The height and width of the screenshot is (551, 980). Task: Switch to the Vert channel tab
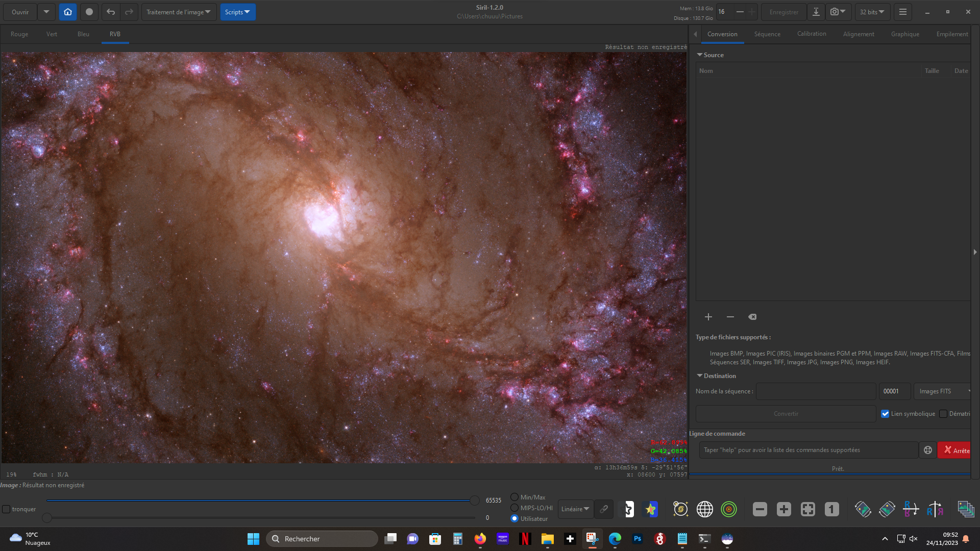tap(52, 34)
